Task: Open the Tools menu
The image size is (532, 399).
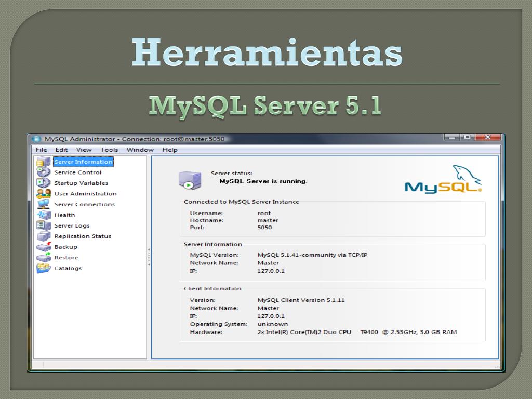Action: pyautogui.click(x=109, y=150)
